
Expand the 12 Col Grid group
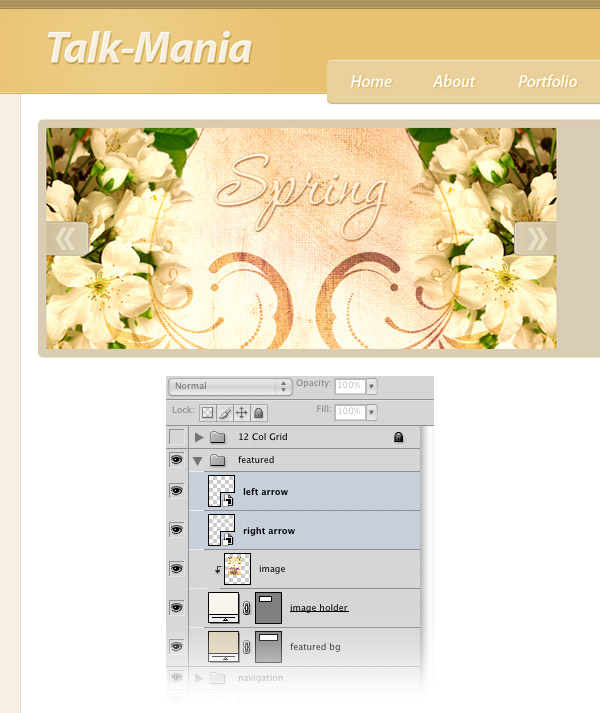[199, 437]
